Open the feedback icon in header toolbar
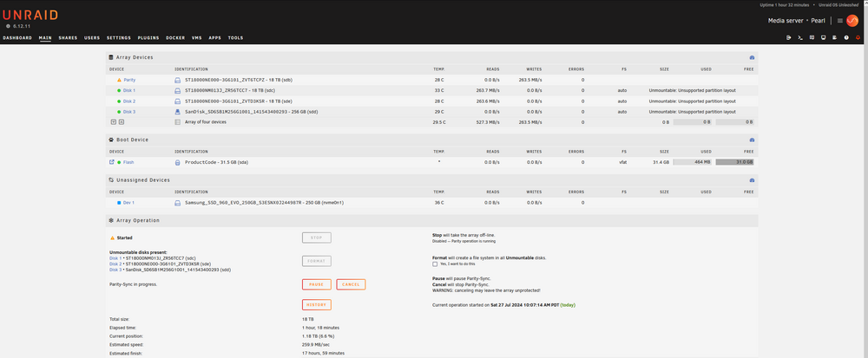The width and height of the screenshot is (868, 358). [x=812, y=37]
